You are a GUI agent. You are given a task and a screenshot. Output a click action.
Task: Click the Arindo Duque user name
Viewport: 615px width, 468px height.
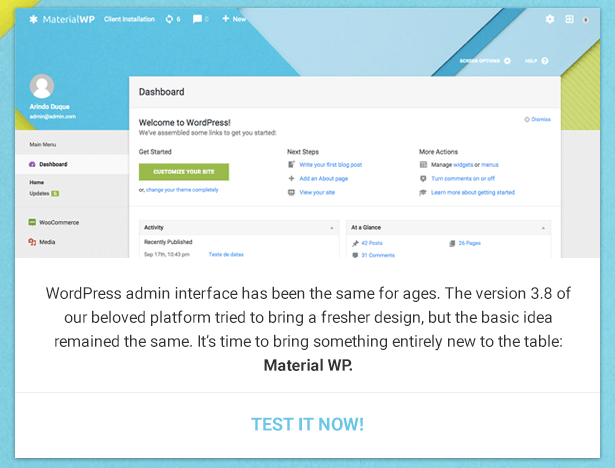click(x=49, y=107)
